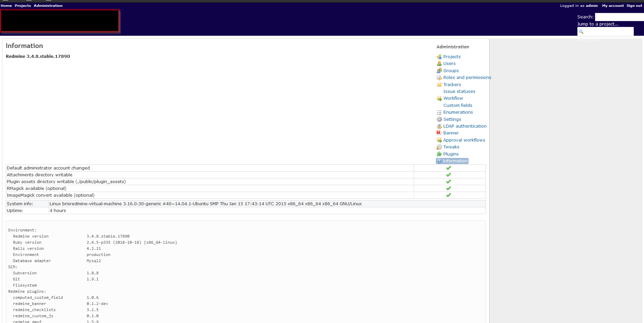Click the Groups icon in sidebar
The width and height of the screenshot is (644, 323).
pos(439,71)
